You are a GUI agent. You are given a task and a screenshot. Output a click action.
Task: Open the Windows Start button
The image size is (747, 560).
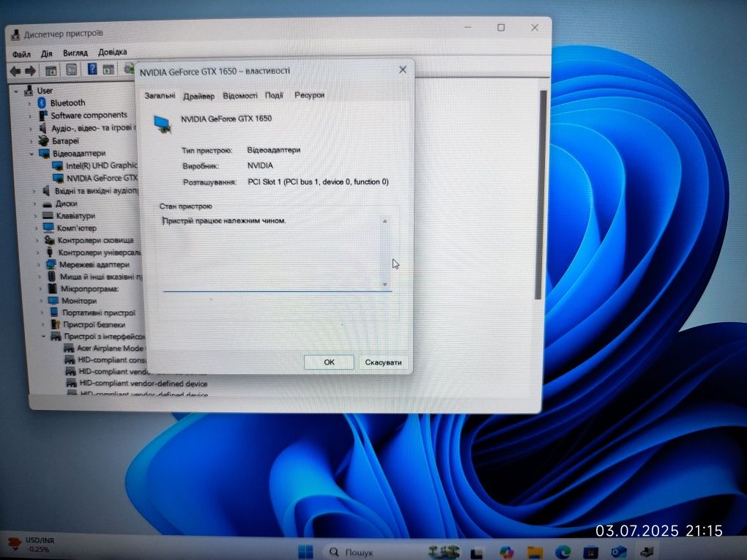[x=306, y=552]
